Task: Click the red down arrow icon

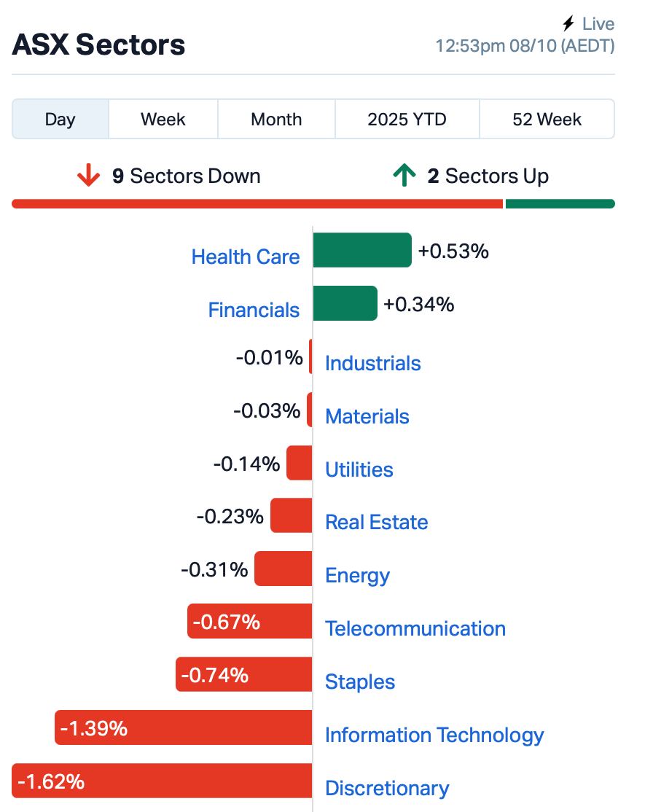Action: [88, 176]
